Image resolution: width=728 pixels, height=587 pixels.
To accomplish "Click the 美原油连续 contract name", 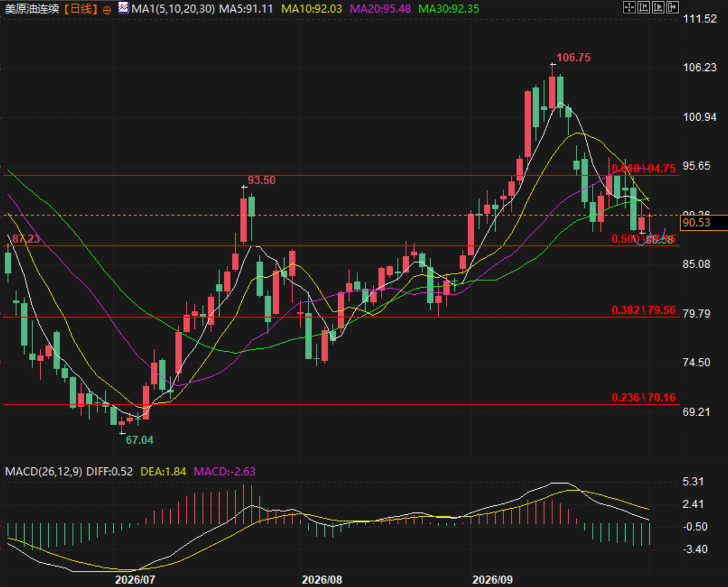I will point(32,9).
